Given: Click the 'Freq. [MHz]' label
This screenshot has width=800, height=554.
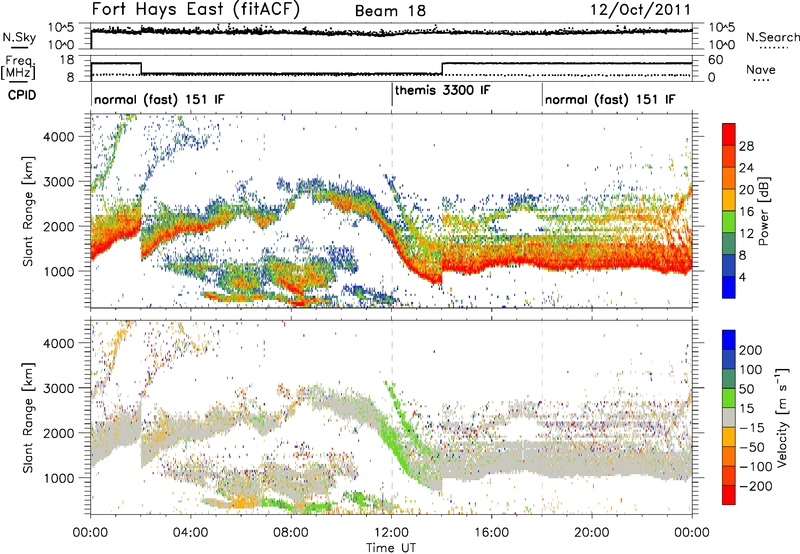Looking at the screenshot, I should click(18, 68).
